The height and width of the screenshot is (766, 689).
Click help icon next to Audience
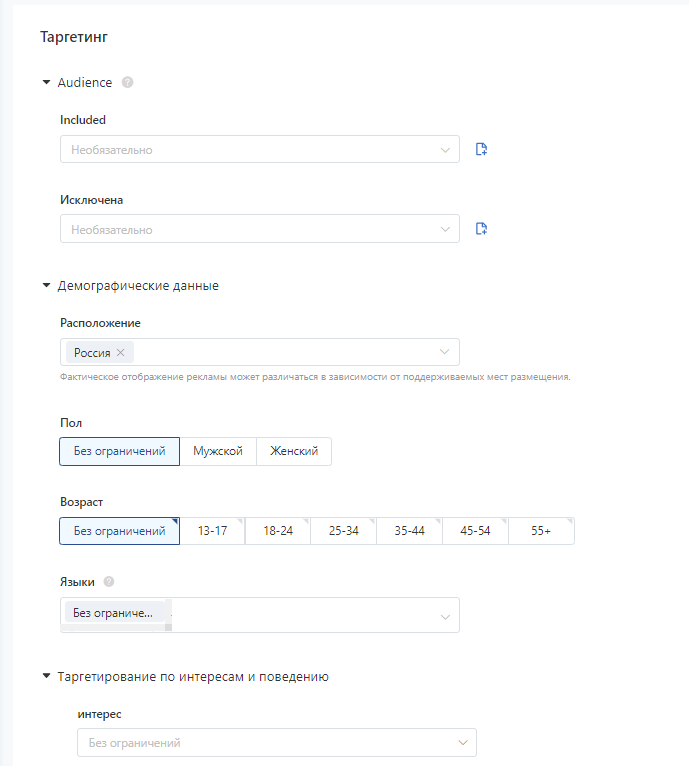point(128,82)
